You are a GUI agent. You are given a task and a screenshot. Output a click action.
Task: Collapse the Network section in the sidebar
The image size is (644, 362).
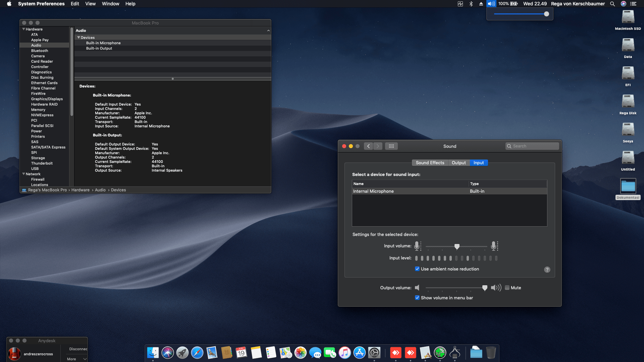coord(23,174)
